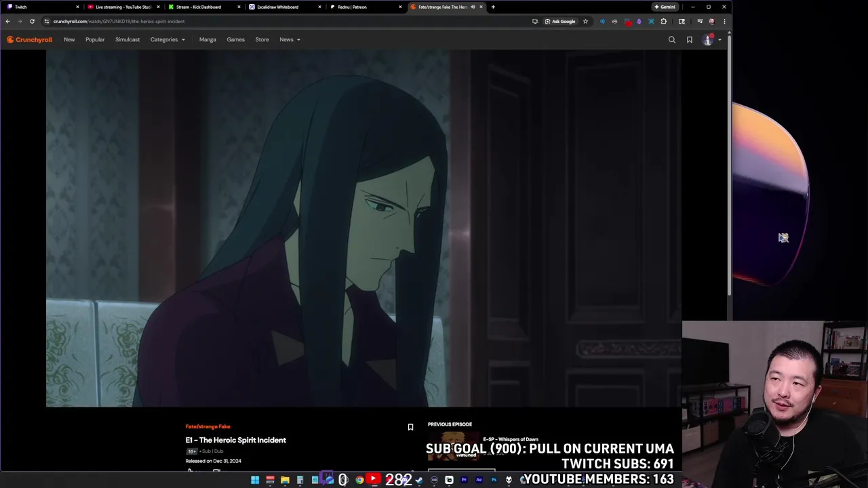This screenshot has width=868, height=488.
Task: Open Crunchyroll search
Action: (x=672, y=40)
